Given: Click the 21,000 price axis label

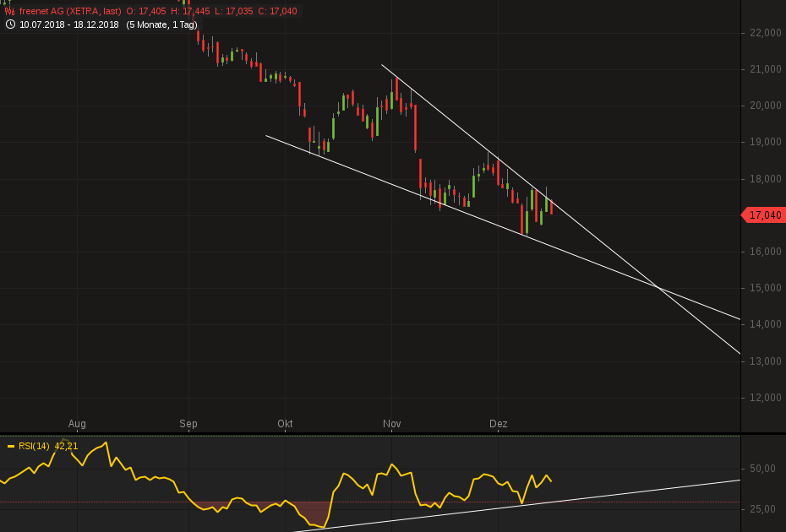Looking at the screenshot, I should pos(766,69).
